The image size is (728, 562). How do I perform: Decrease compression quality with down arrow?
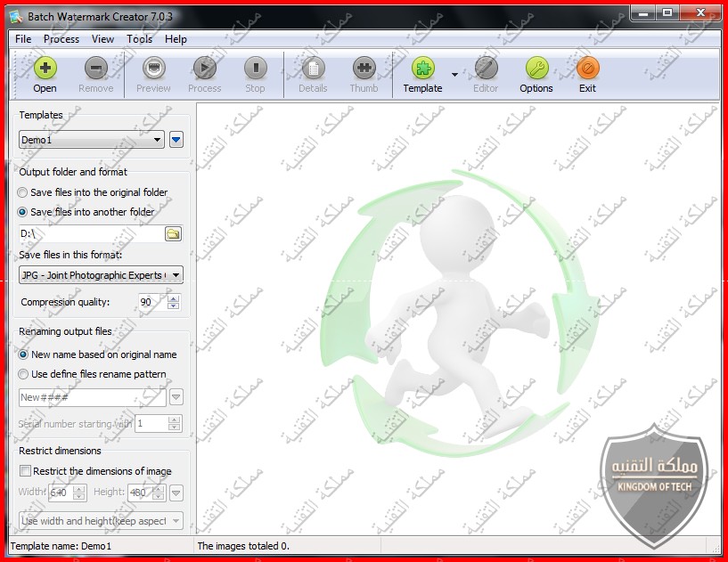174,305
